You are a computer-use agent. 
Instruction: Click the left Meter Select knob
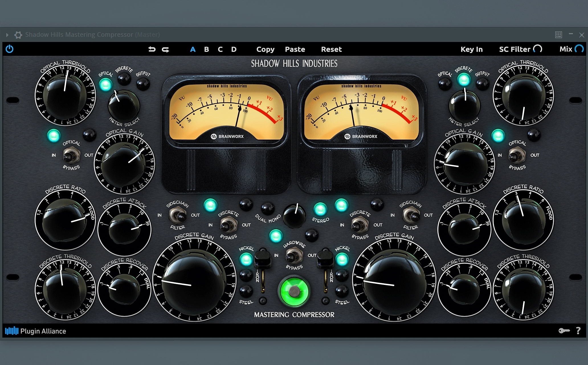pos(124,105)
